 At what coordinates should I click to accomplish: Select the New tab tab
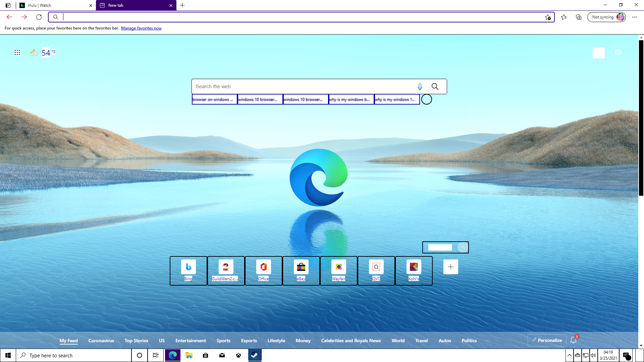pyautogui.click(x=136, y=5)
